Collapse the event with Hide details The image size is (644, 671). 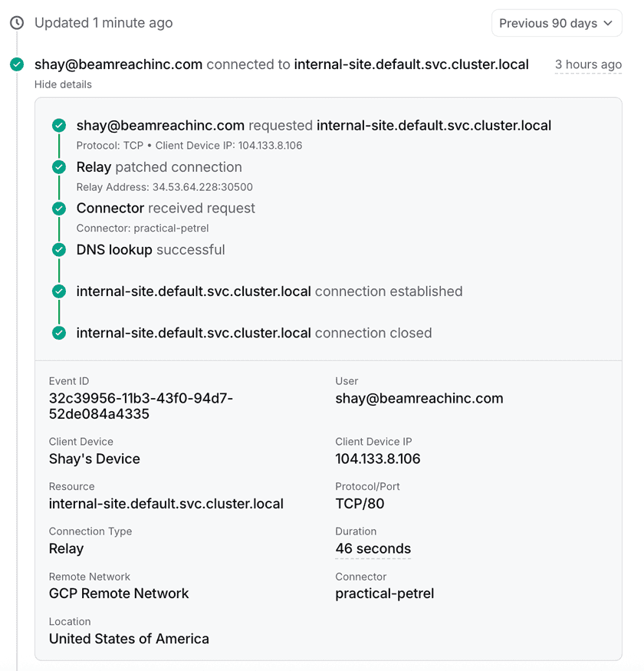point(63,84)
